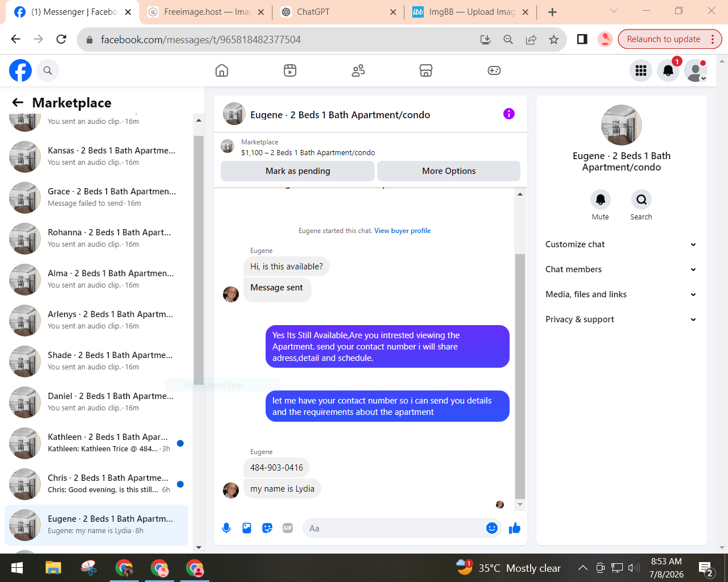The height and width of the screenshot is (582, 728).
Task: Open the weather widget on taskbar
Action: tap(508, 568)
